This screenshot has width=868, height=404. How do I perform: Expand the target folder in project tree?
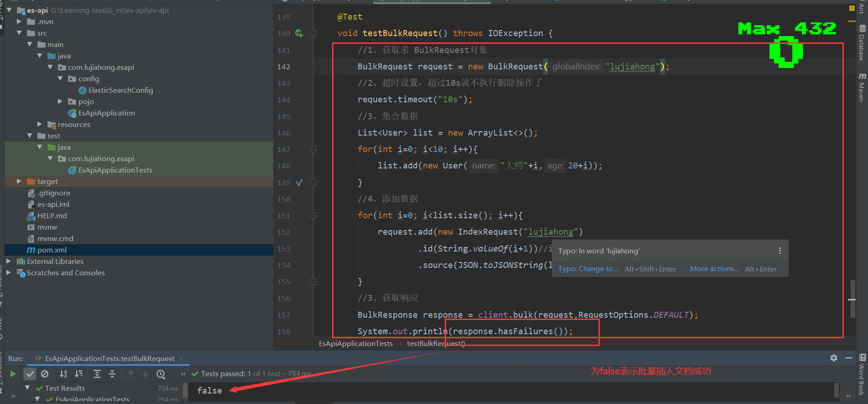pos(19,181)
